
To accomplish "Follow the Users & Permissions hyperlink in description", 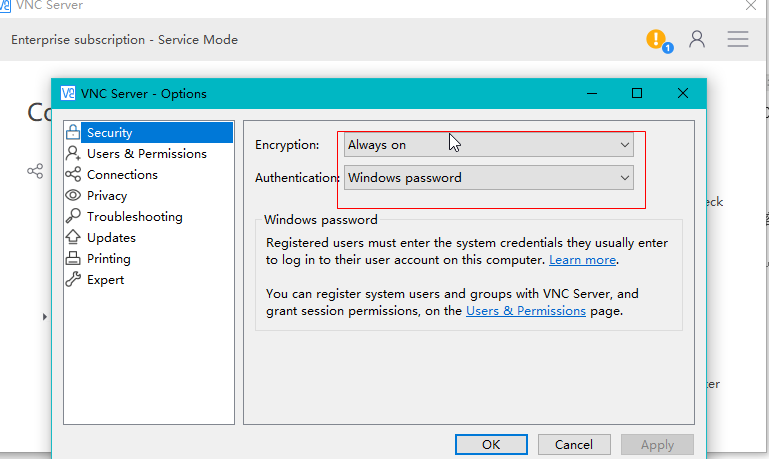I will 526,311.
